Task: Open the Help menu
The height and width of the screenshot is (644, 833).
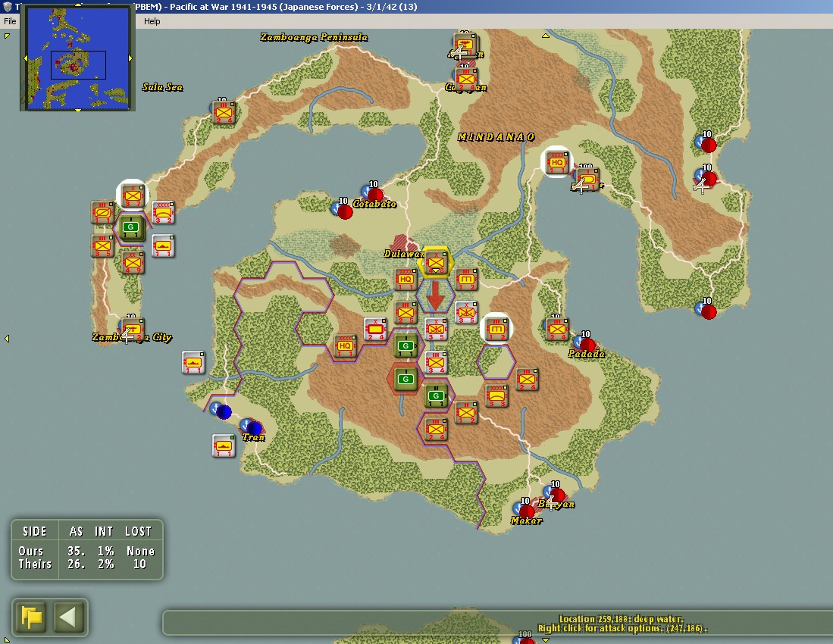Action: click(152, 21)
